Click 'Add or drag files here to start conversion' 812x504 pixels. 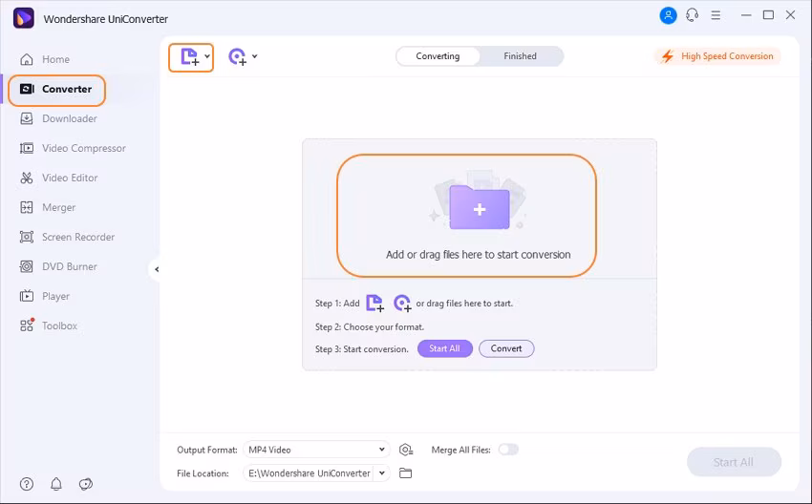[478, 255]
